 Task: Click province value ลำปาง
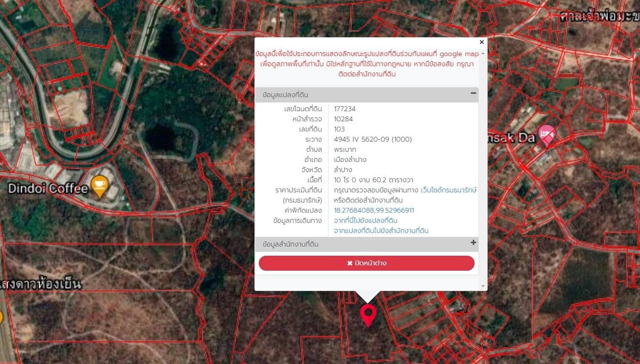343,170
